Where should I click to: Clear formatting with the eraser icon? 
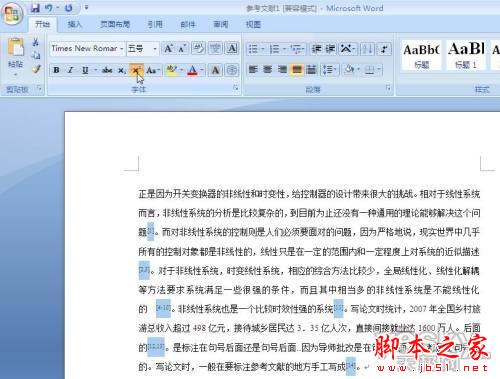coord(199,49)
